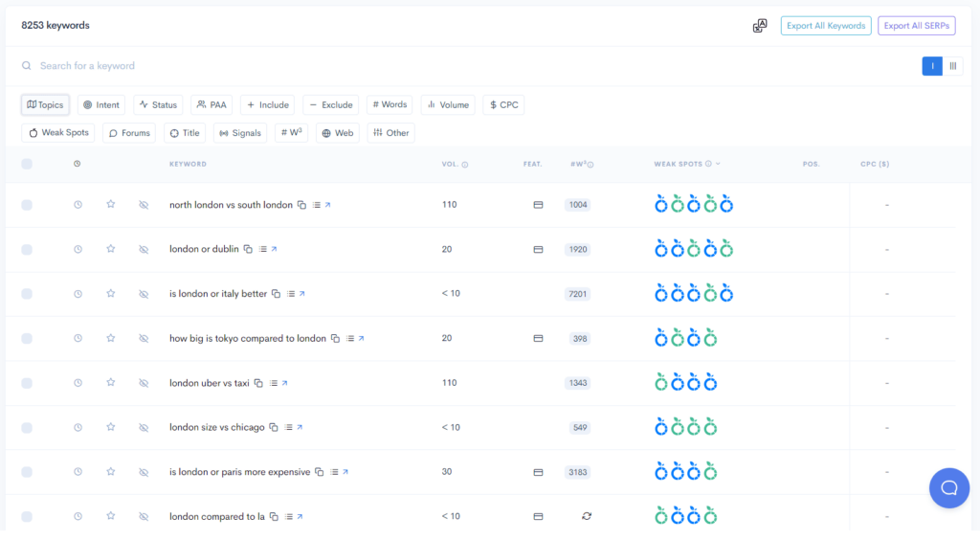Click refresh icon in 'london compared to la' row

tap(587, 516)
